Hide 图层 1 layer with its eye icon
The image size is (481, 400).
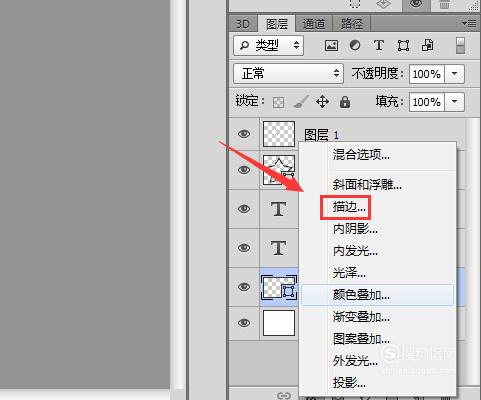(x=244, y=134)
